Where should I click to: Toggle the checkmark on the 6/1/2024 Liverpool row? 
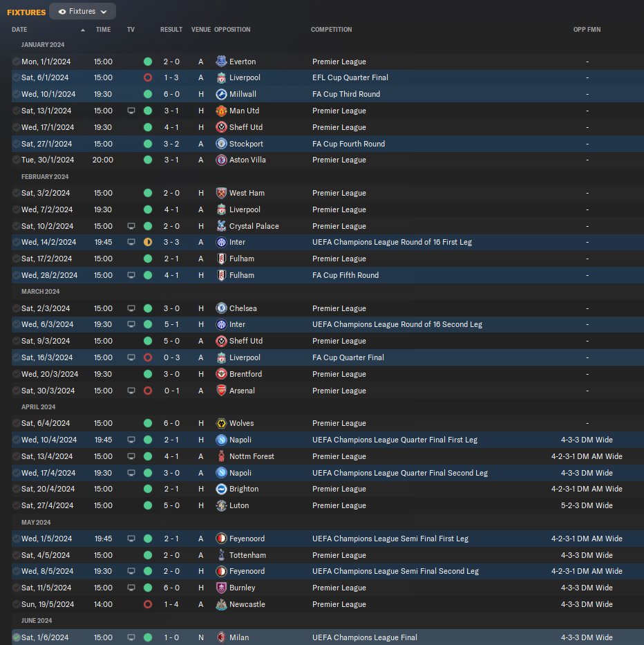pos(16,77)
